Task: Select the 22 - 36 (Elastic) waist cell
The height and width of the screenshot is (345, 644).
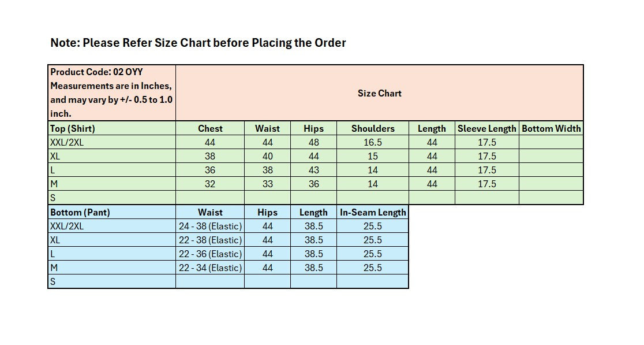Action: 210,254
